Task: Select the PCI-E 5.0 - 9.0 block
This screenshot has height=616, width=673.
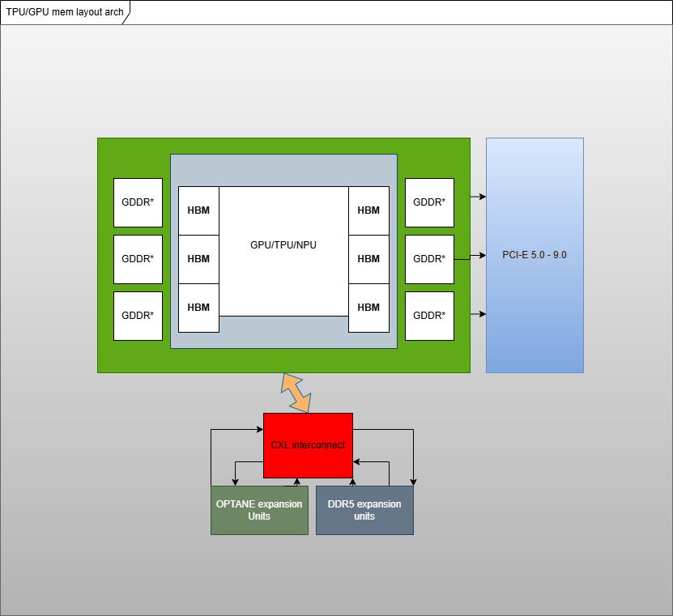Action: [x=535, y=255]
